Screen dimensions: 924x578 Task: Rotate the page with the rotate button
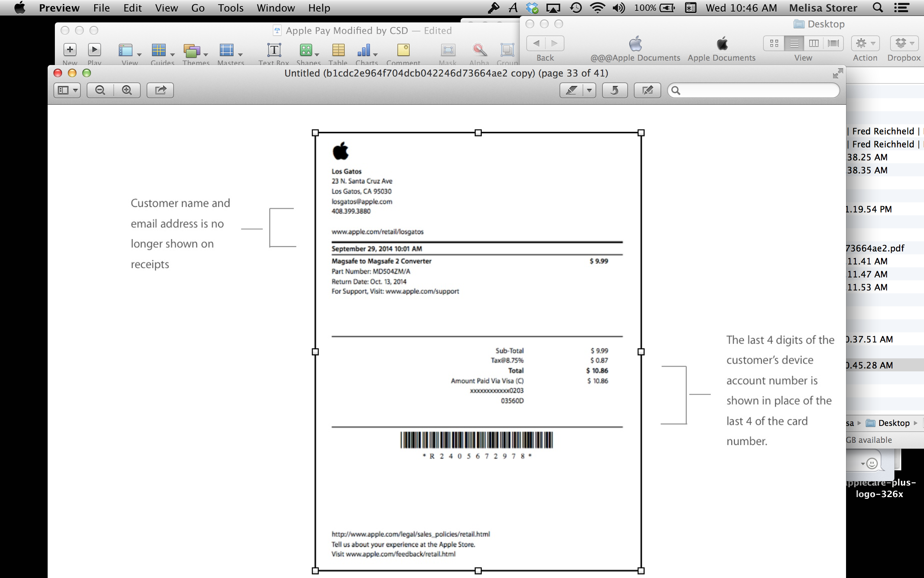pyautogui.click(x=615, y=91)
